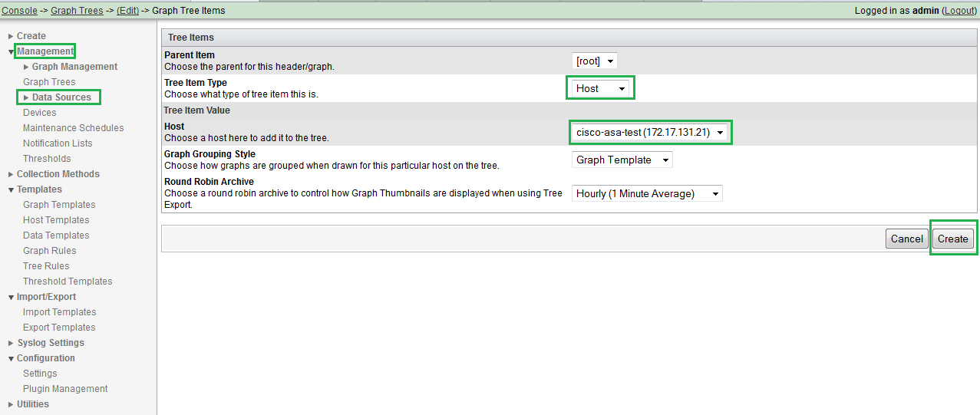Screen dimensions: 980x415
Task: Click the Cancel button
Action: 906,239
